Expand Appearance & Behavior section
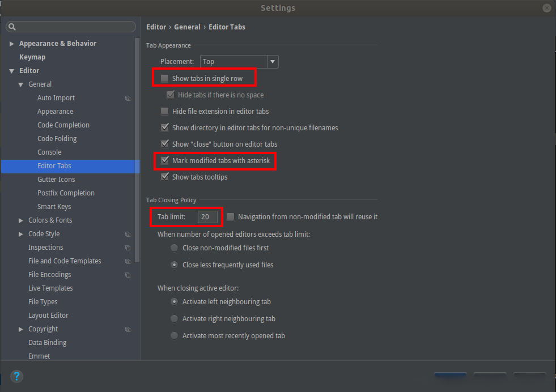 12,44
